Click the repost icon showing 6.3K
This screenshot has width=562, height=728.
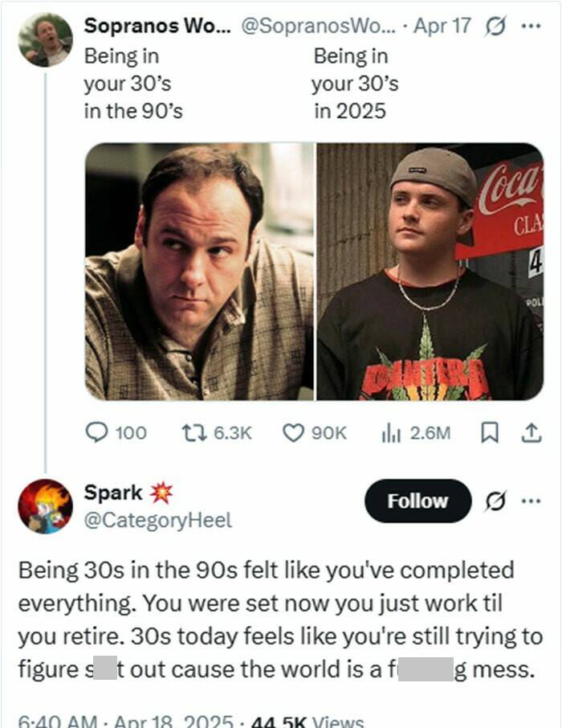coord(189,433)
